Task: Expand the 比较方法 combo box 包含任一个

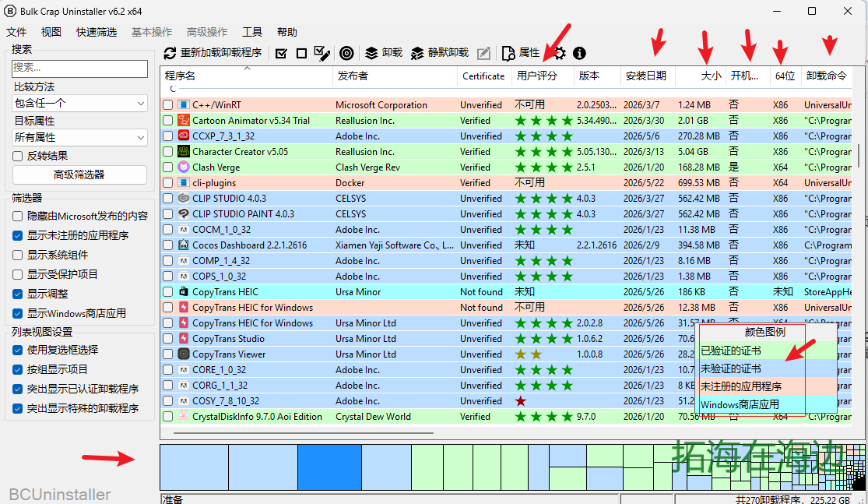Action: tap(79, 103)
